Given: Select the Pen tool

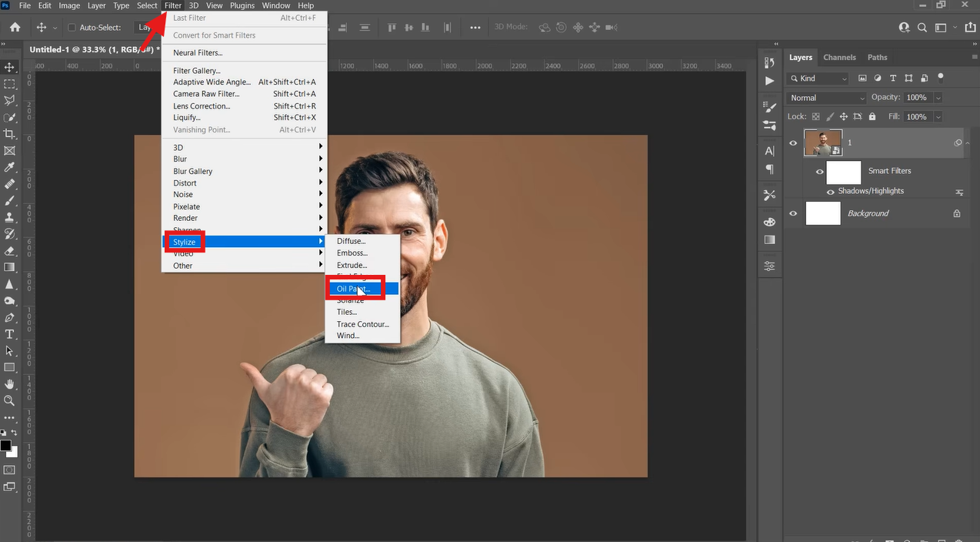Looking at the screenshot, I should 9,317.
